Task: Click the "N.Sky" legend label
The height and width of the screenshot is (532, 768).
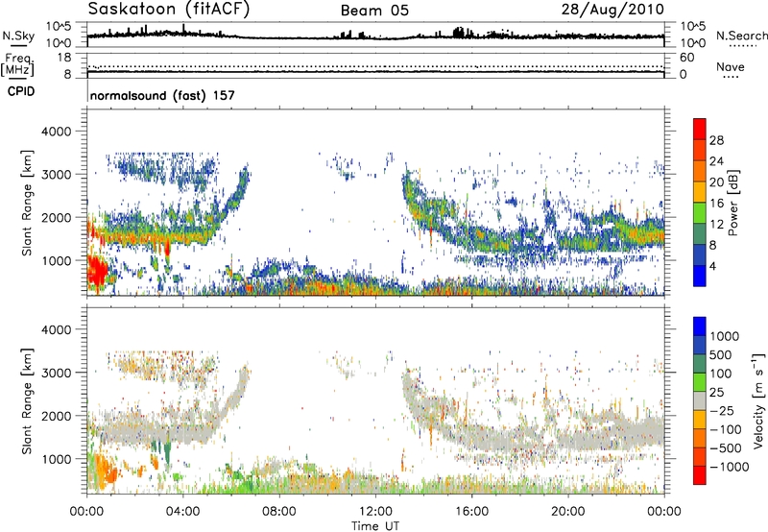Action: pyautogui.click(x=18, y=36)
